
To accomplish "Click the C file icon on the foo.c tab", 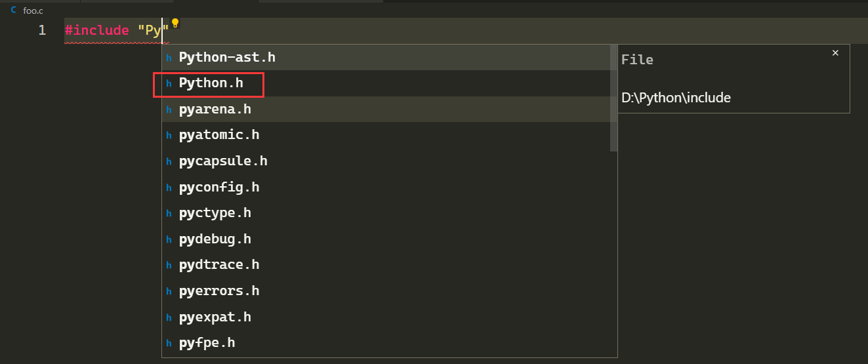I will click(x=14, y=10).
